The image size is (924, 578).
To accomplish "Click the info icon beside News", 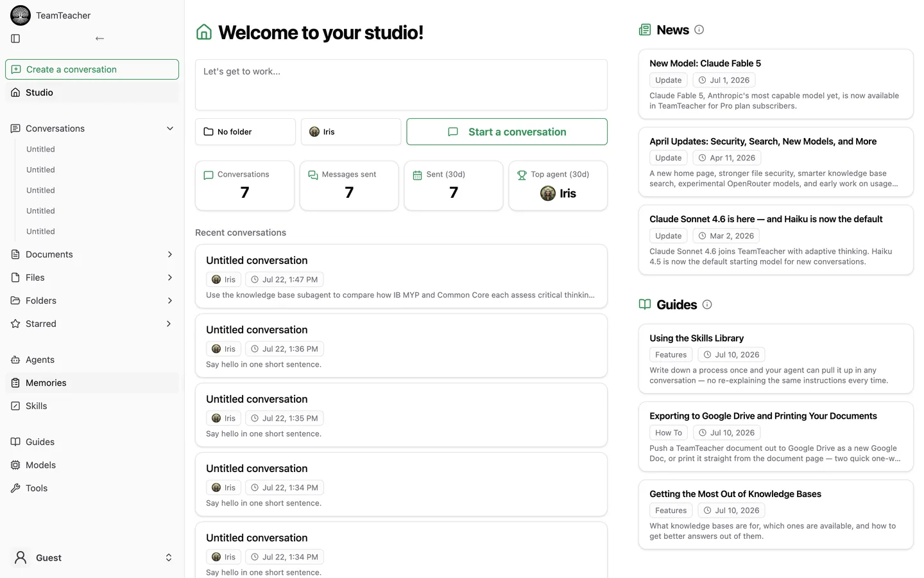I will tap(699, 30).
